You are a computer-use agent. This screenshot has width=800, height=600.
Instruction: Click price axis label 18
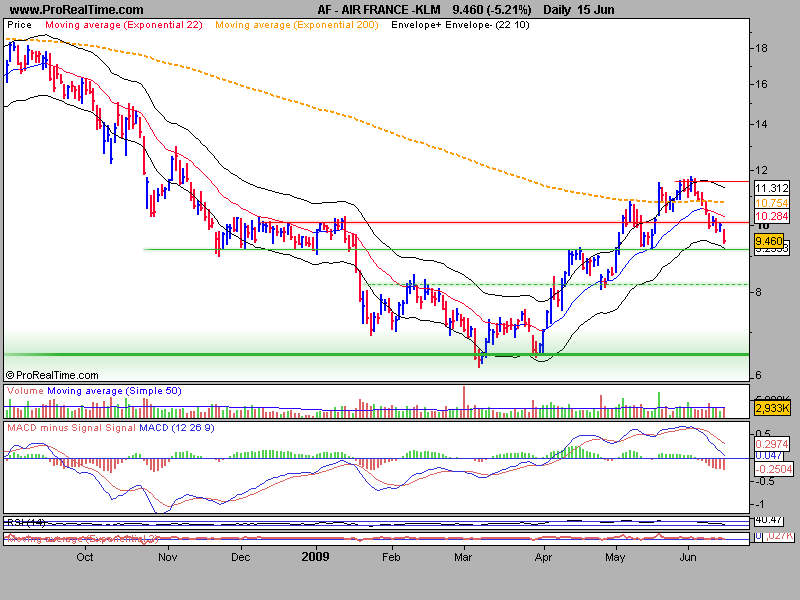pyautogui.click(x=761, y=48)
